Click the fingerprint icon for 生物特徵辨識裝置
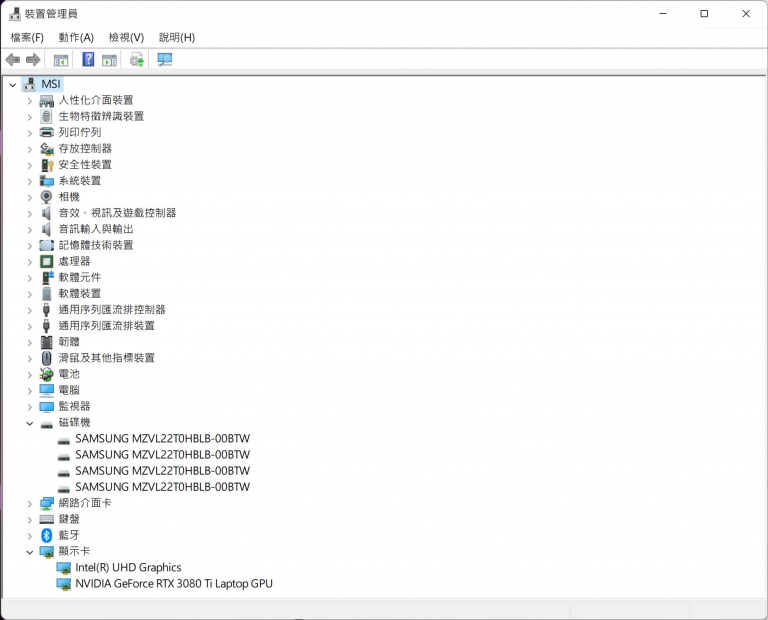Image resolution: width=768 pixels, height=620 pixels. (x=47, y=117)
